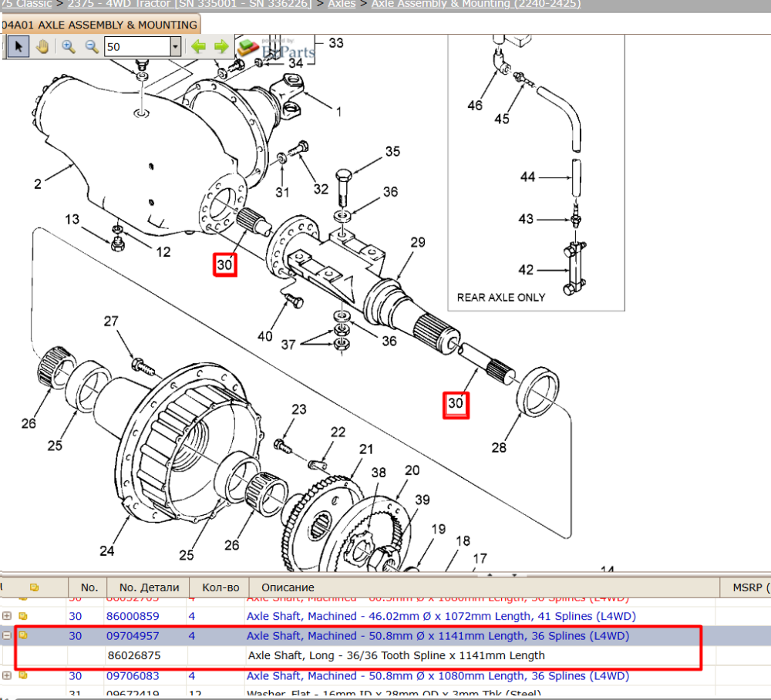The image size is (771, 700).
Task: Select the arrow pointer tool
Action: tap(19, 47)
